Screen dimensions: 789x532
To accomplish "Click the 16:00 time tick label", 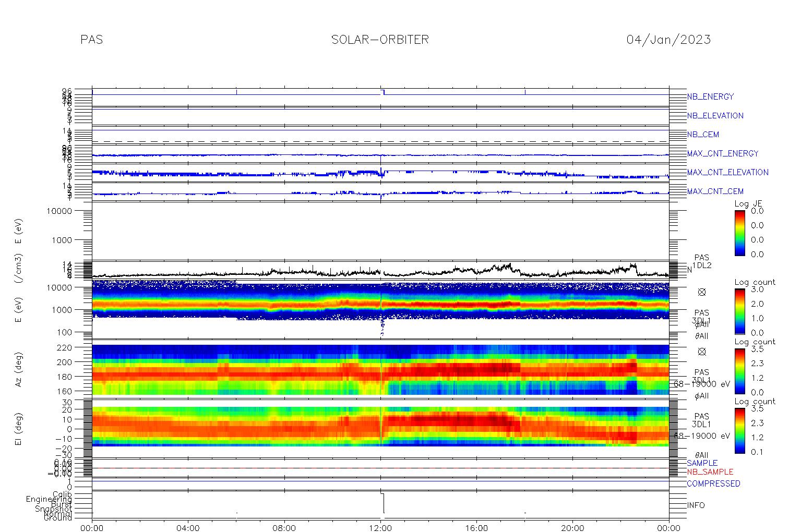I will tap(476, 528).
